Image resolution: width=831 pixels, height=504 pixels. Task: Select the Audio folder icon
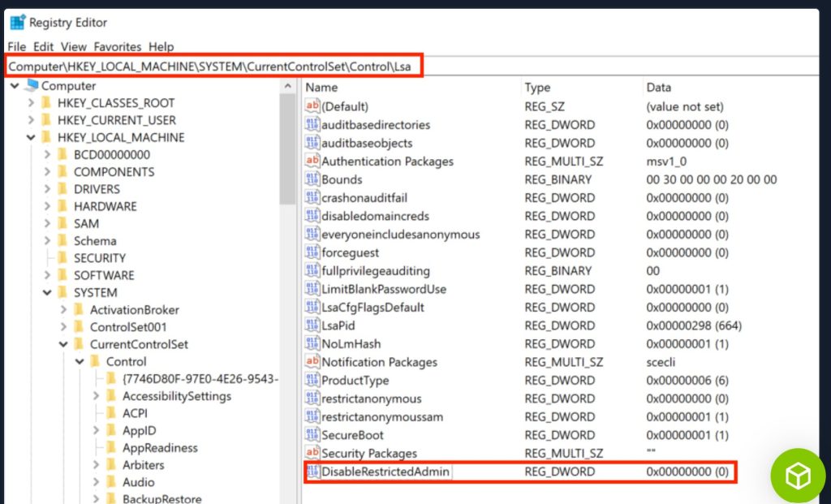112,482
